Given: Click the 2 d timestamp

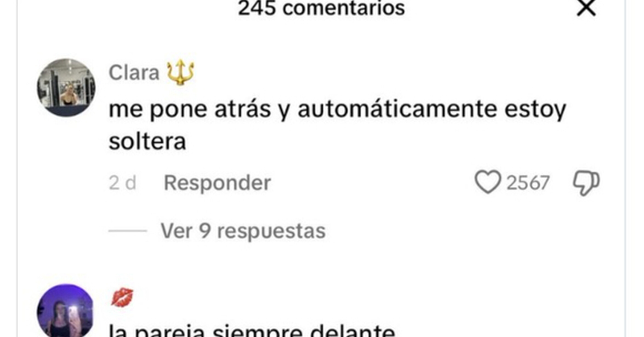Looking at the screenshot, I should pyautogui.click(x=122, y=183).
